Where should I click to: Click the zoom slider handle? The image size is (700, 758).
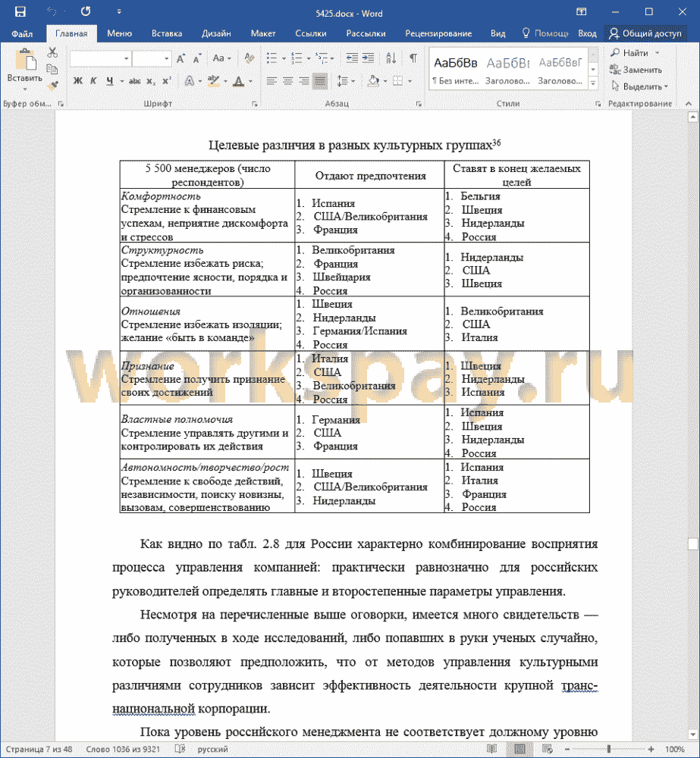coord(608,749)
